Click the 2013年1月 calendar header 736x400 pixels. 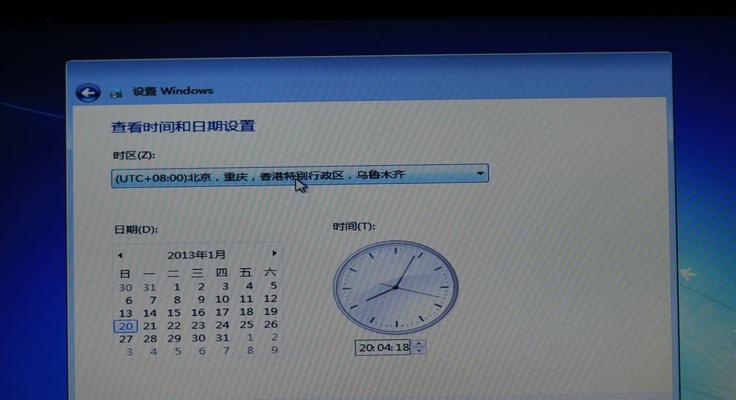196,255
